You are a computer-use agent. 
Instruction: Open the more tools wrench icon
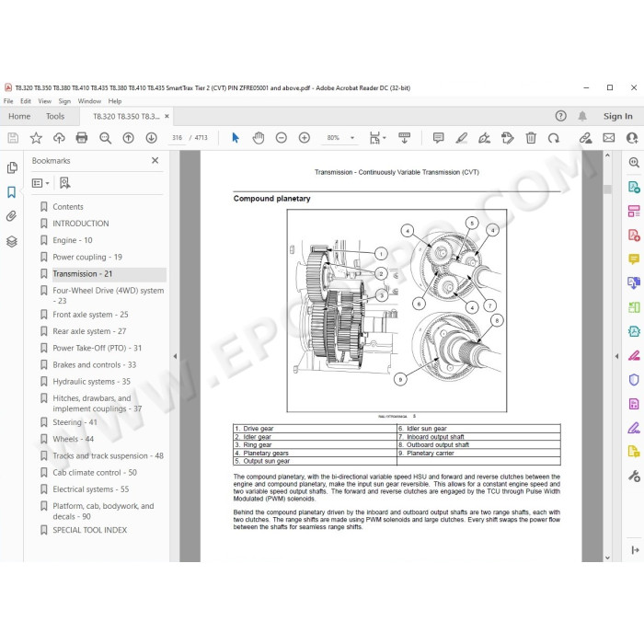tap(634, 476)
